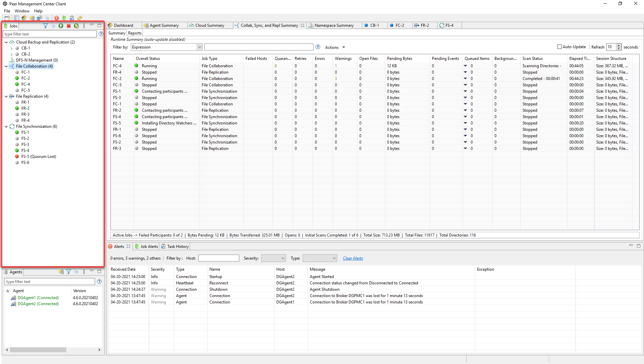
Task: Expand the CB-1 job node
Action: click(x=12, y=48)
